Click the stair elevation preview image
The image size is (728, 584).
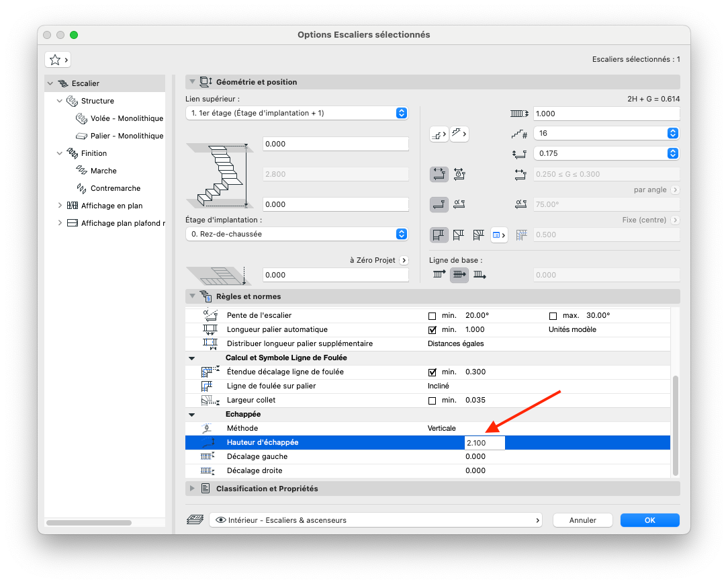220,175
